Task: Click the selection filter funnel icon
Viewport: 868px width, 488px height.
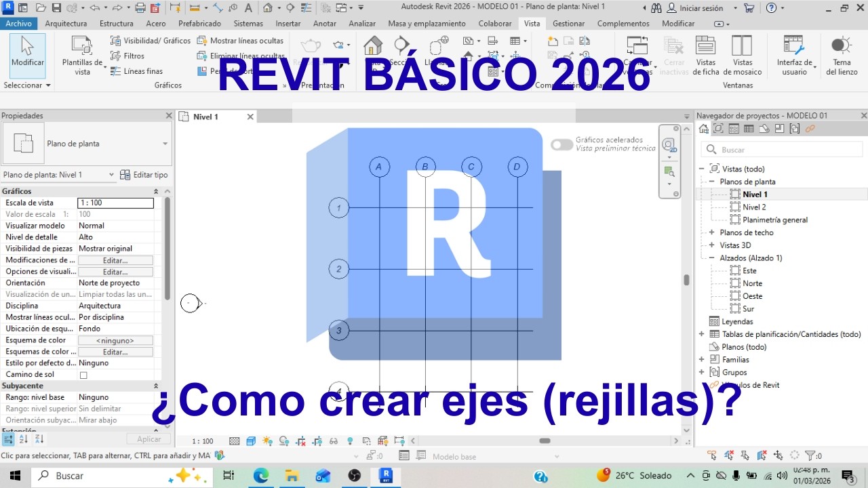Action: click(810, 456)
